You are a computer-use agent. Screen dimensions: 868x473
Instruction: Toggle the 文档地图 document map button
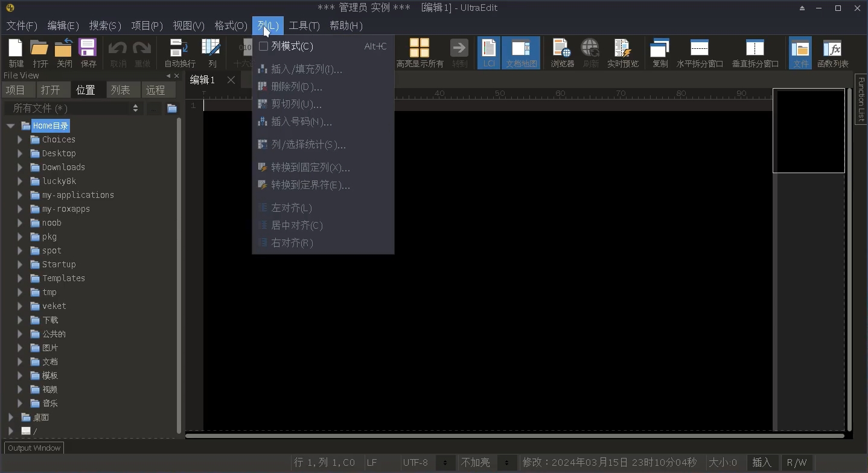tap(521, 52)
